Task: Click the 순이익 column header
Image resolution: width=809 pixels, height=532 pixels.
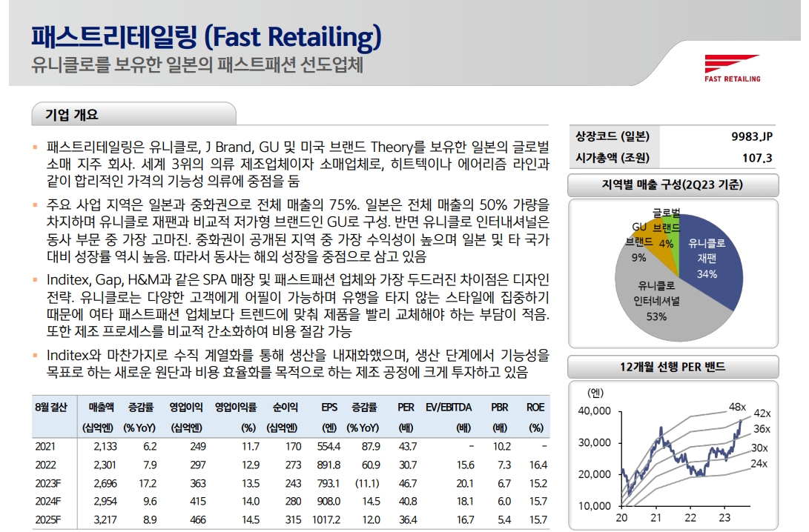Action: pos(285,408)
